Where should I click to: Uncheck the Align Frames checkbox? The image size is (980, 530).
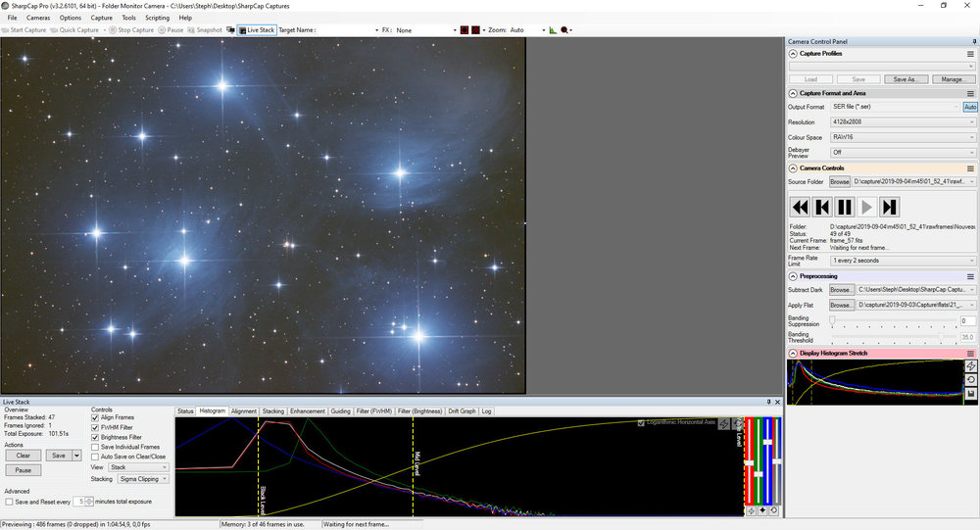(x=95, y=417)
